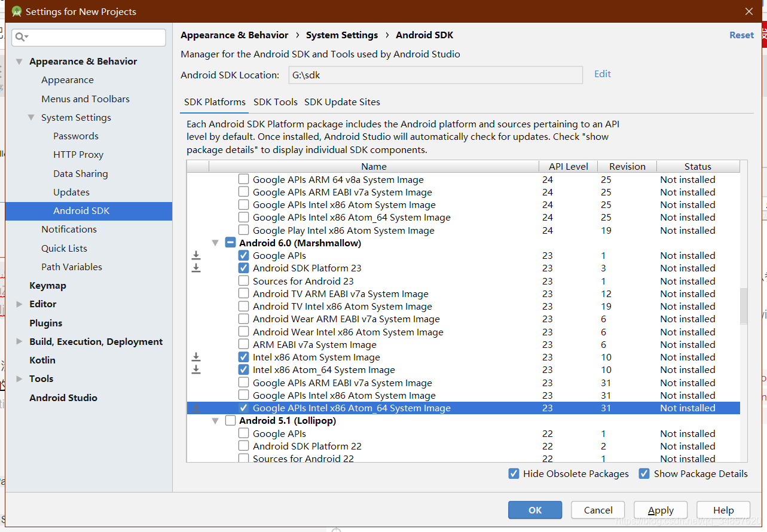Expand Build, Execution, Deployment node
Screen dimensions: 767x532
coord(19,342)
